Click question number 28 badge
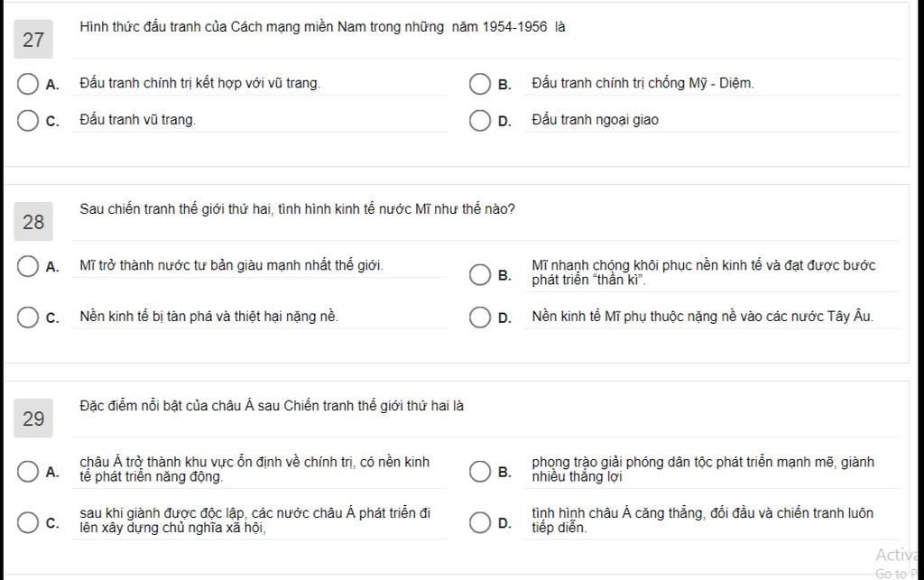The width and height of the screenshot is (924, 580). 33,222
